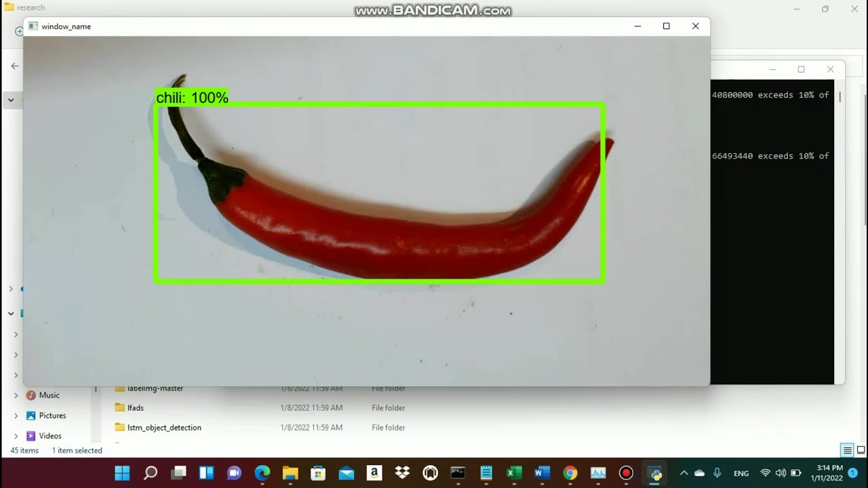868x488 pixels.
Task: Open the Mail app icon
Action: pyautogui.click(x=347, y=472)
